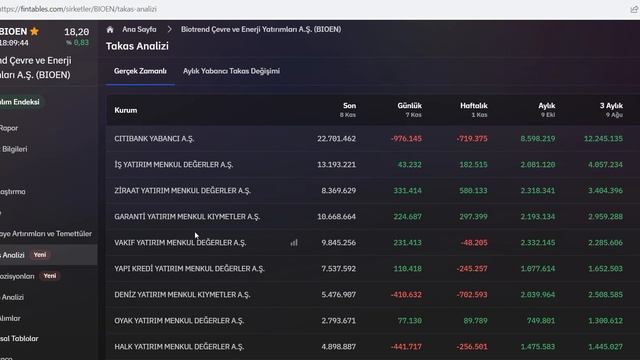Click Ziraat Son value 8.369.629

(338, 191)
